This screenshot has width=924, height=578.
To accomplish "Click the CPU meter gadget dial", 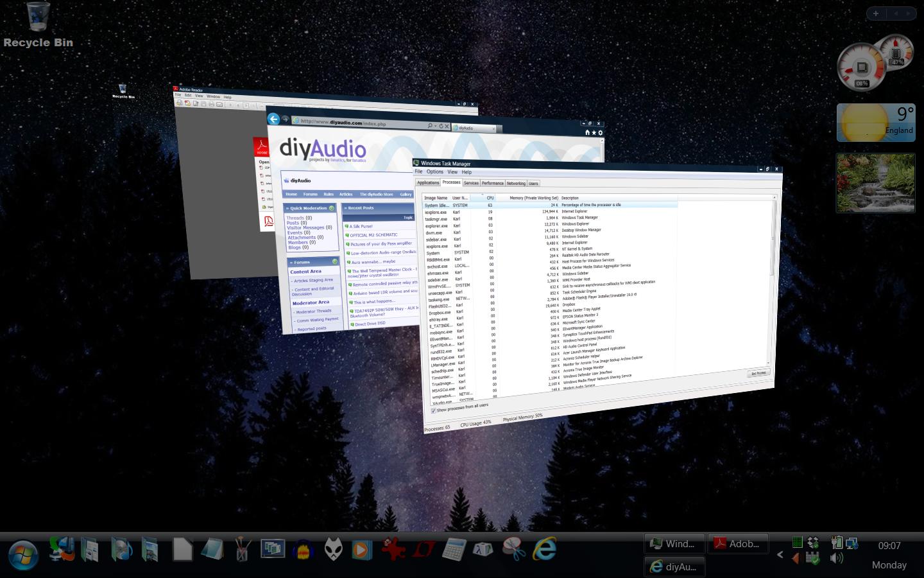I will [x=861, y=67].
